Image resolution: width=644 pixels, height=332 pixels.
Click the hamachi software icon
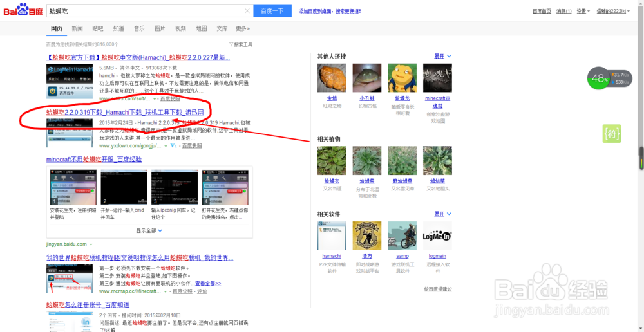click(332, 236)
